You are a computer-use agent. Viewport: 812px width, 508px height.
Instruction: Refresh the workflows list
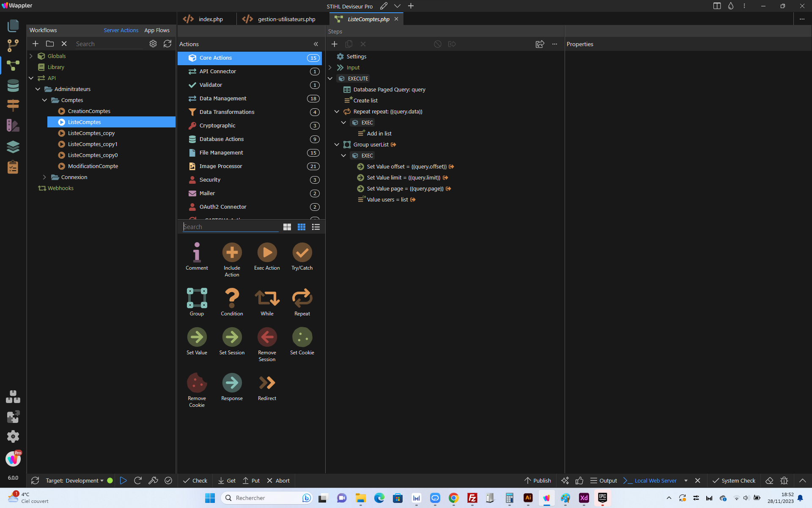pos(167,44)
